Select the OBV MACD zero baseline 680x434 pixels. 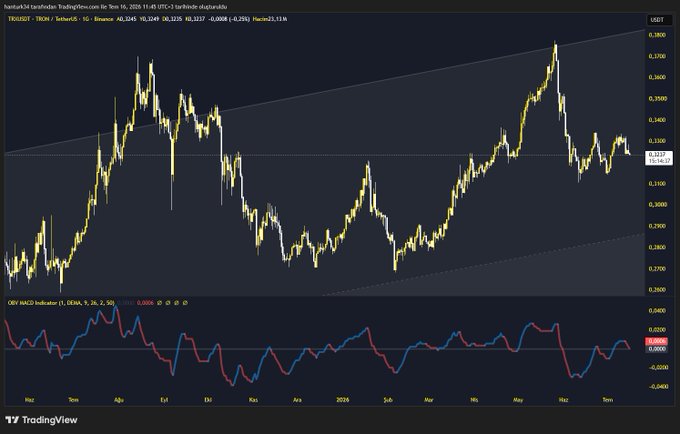[325, 349]
